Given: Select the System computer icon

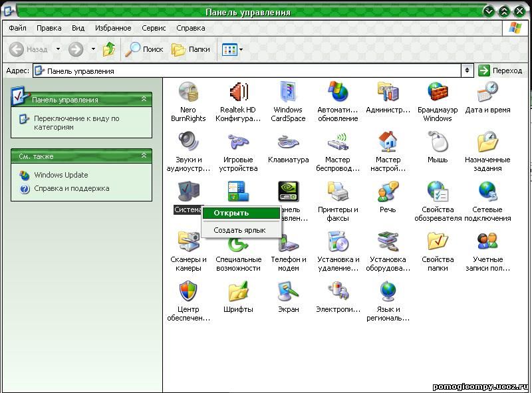Looking at the screenshot, I should [x=188, y=192].
